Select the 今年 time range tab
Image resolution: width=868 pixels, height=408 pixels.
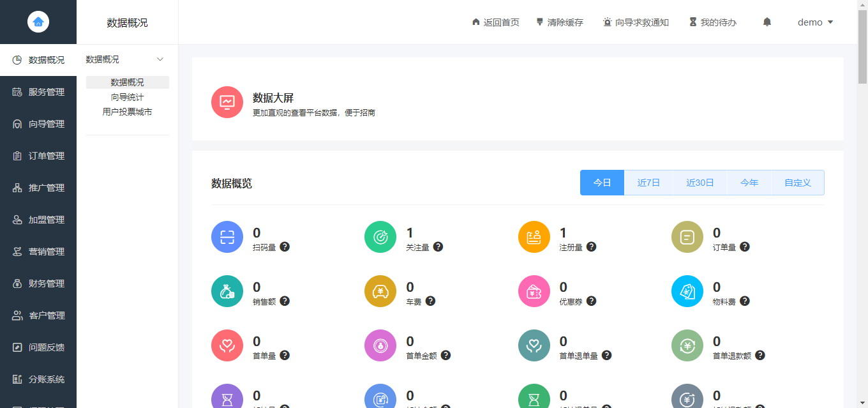(x=749, y=183)
